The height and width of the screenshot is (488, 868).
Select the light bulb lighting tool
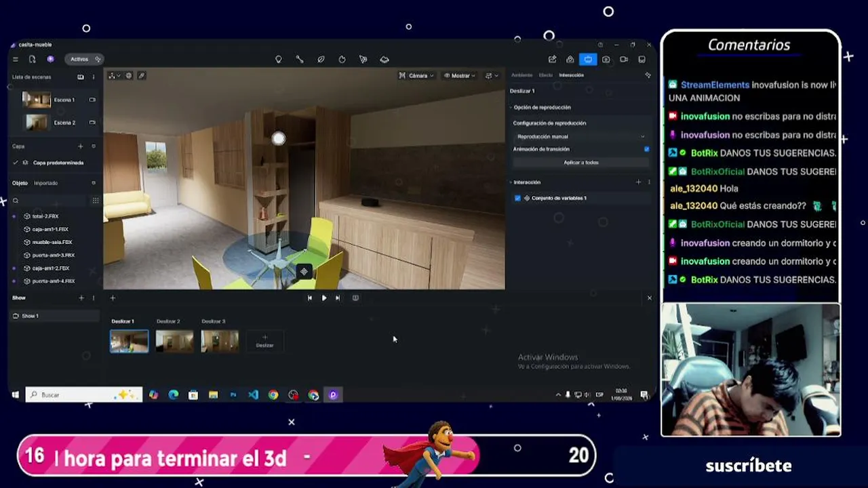[x=278, y=60]
